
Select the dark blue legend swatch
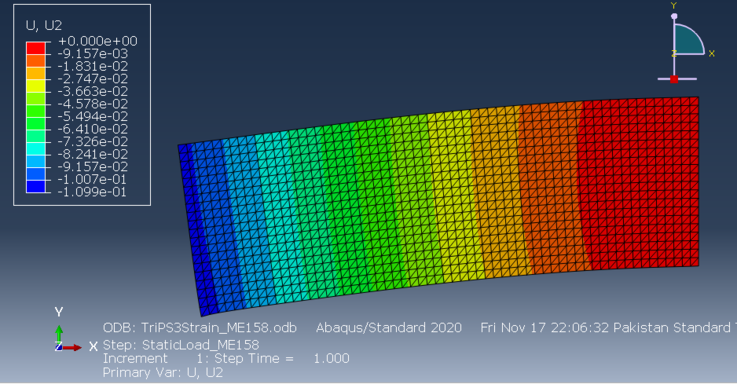pyautogui.click(x=36, y=186)
